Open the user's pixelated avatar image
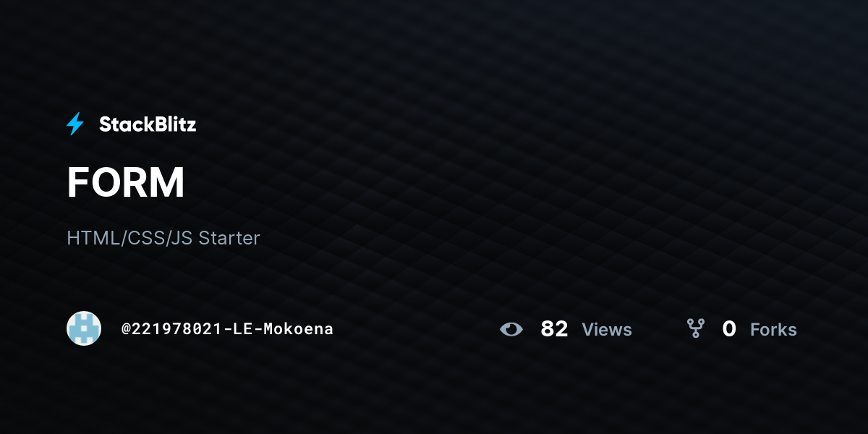This screenshot has width=868, height=434. (84, 328)
